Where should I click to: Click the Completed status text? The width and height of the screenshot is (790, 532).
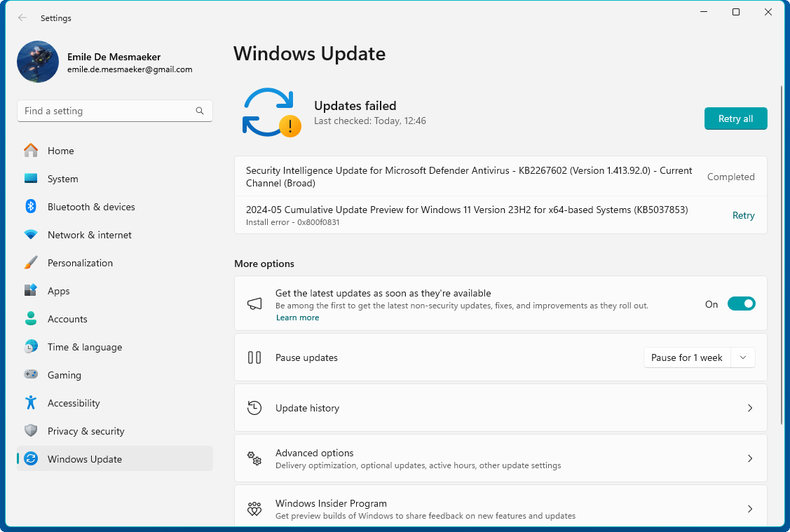pos(730,177)
